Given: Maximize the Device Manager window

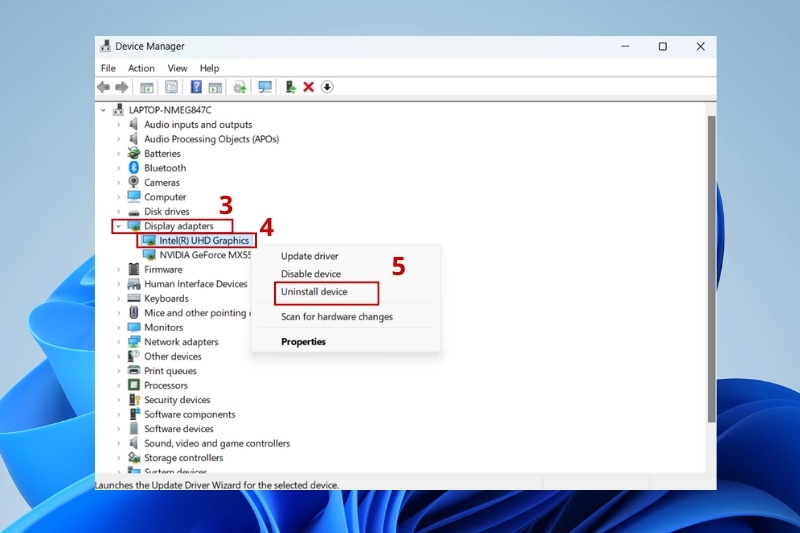Looking at the screenshot, I should (x=663, y=46).
